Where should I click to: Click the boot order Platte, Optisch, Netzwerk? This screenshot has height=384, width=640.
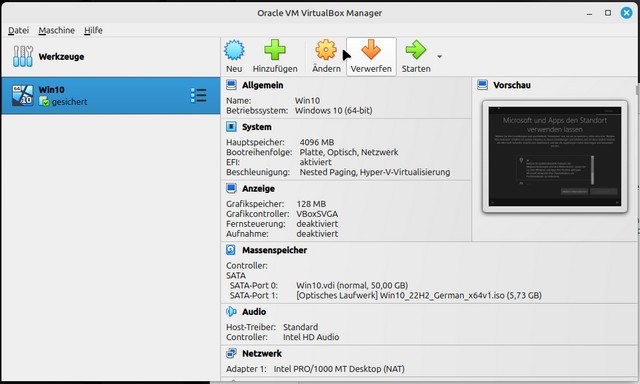(349, 152)
